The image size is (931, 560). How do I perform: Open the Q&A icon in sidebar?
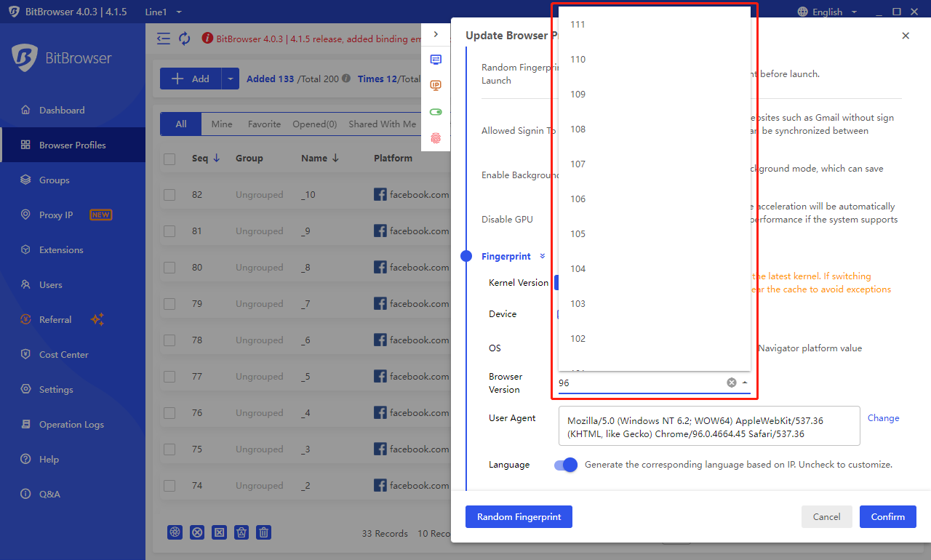pos(25,495)
